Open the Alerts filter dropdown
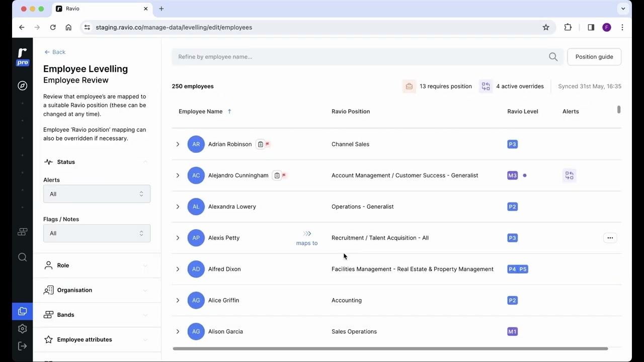Image resolution: width=644 pixels, height=362 pixels. click(x=97, y=194)
